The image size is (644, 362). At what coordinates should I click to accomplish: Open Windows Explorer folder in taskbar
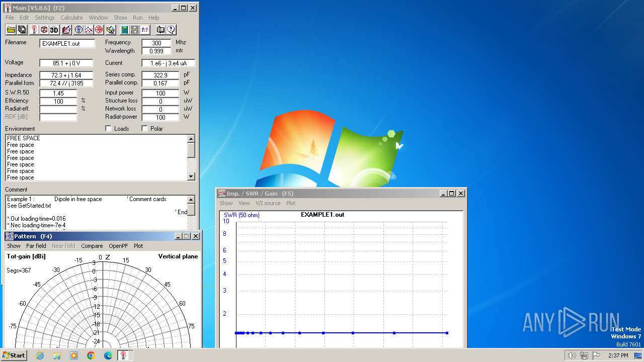coord(57,355)
